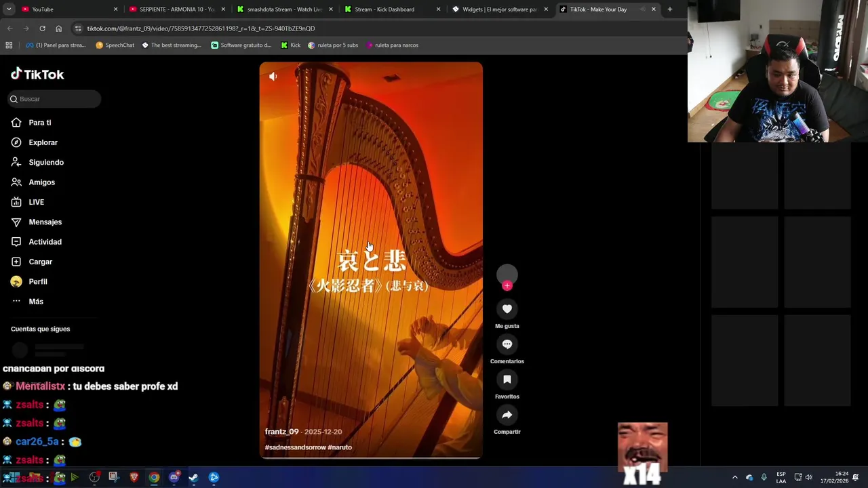Go to the browser home page
868x488 pixels.
coord(58,28)
